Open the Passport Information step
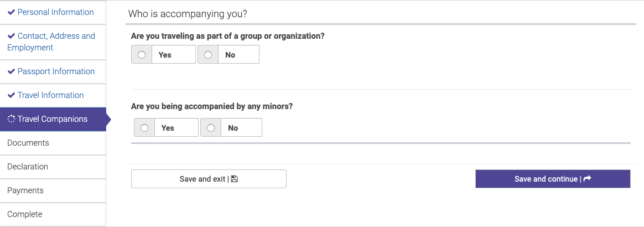The height and width of the screenshot is (227, 644). pos(53,71)
